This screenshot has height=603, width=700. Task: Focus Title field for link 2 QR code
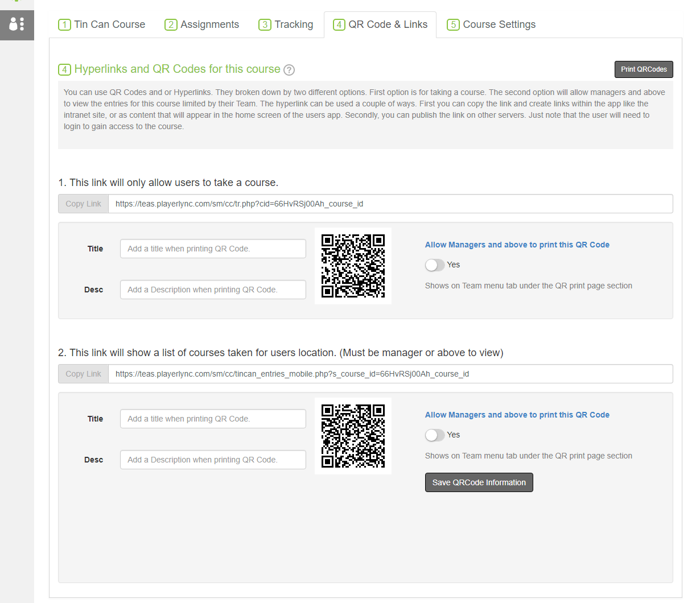(213, 419)
